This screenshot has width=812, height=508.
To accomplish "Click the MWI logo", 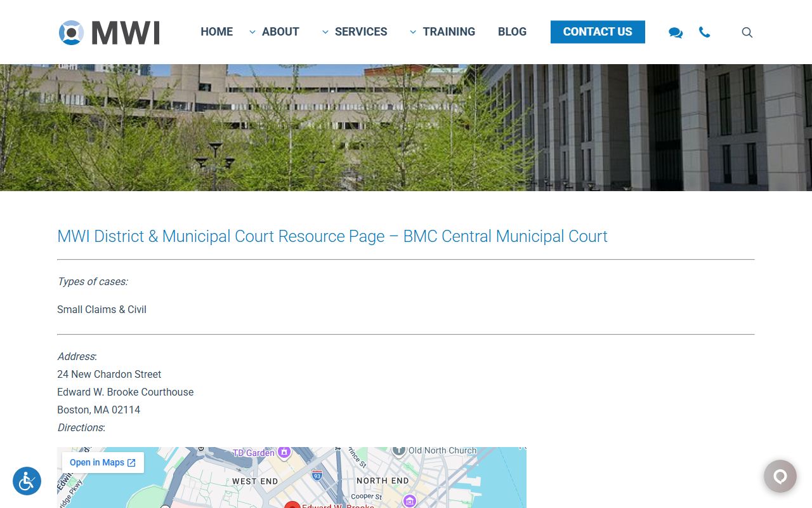I will pos(109,32).
